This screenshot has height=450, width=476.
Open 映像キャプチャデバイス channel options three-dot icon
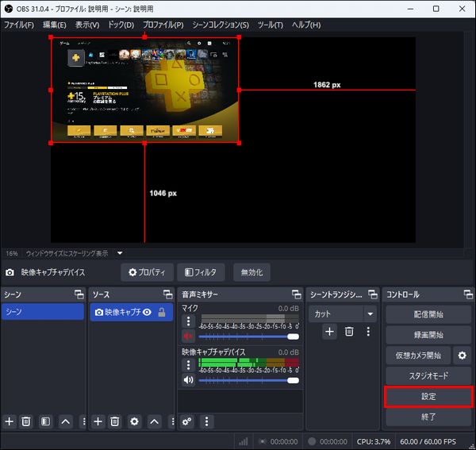click(189, 365)
